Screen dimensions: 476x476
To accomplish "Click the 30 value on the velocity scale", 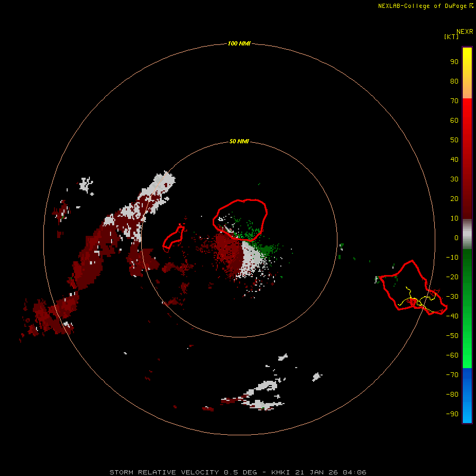I will tap(454, 179).
